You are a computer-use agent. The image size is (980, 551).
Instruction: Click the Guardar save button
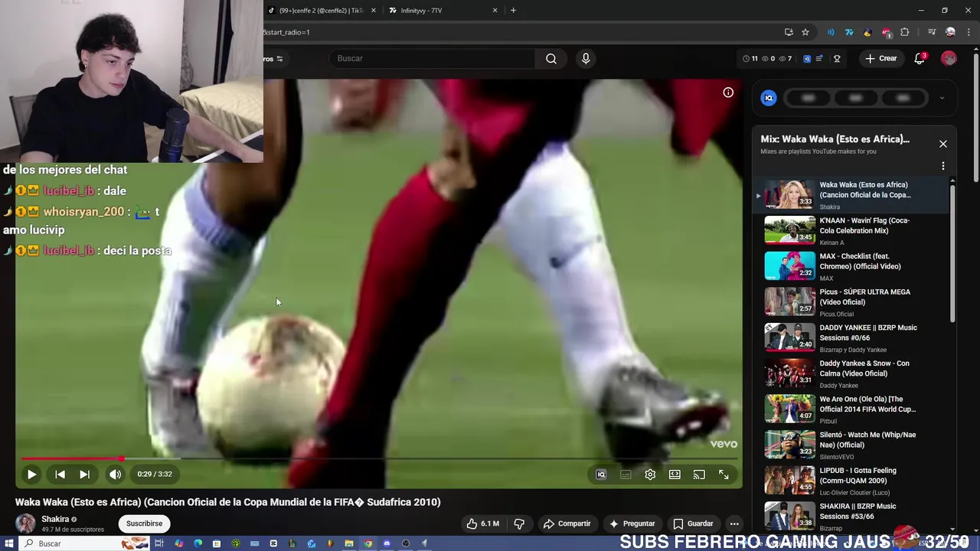[693, 523]
